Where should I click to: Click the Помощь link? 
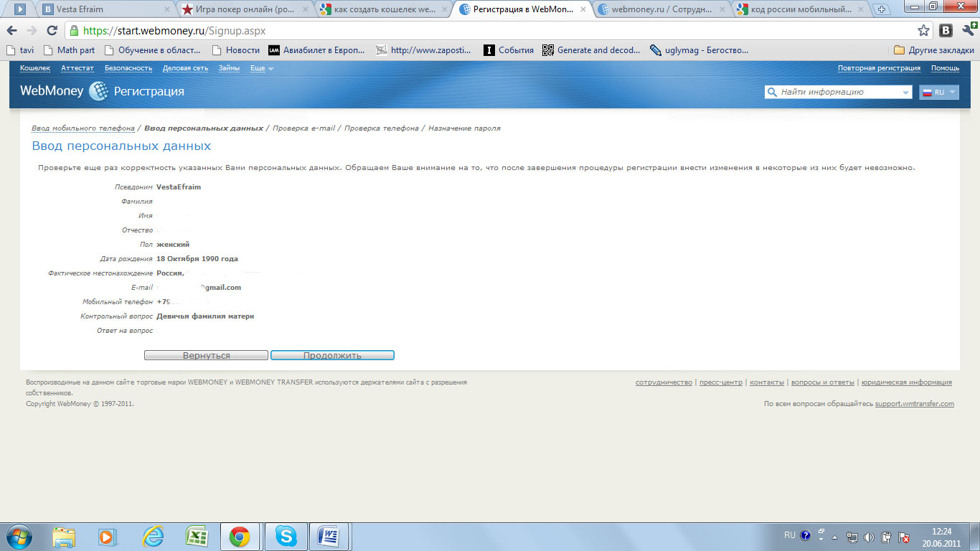(945, 68)
